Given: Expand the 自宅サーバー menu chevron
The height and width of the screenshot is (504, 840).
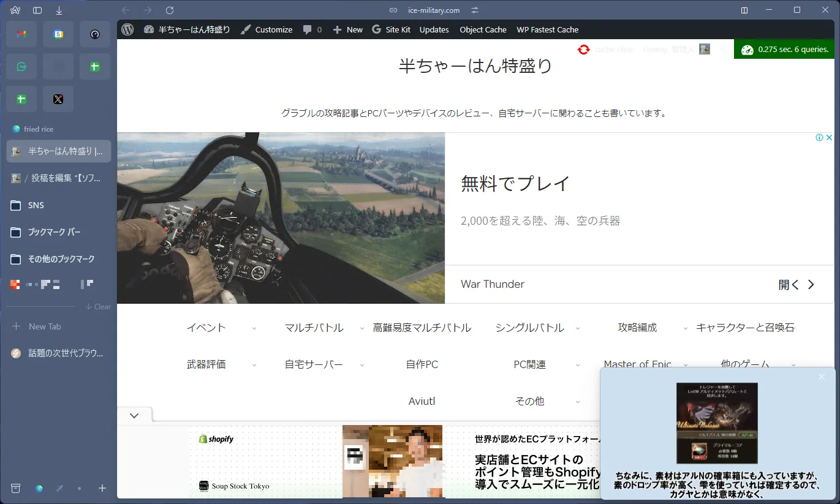Looking at the screenshot, I should click(362, 365).
